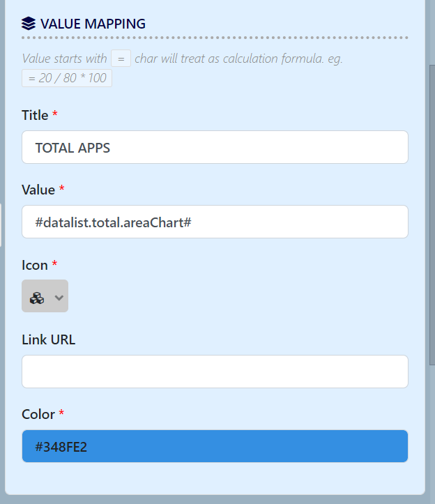435x504 pixels.
Task: Click the Icon field label
Action: point(35,265)
